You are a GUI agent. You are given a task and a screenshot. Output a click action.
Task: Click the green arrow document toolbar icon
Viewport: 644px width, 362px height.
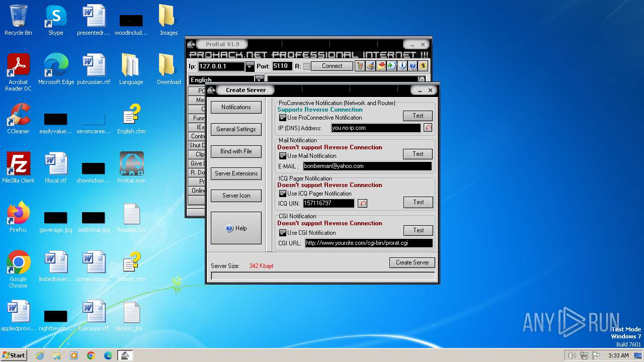click(x=391, y=66)
